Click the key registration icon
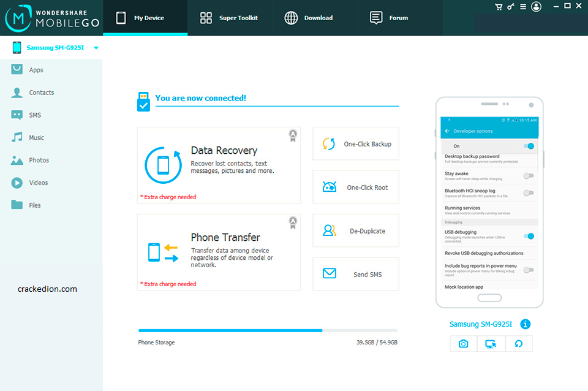The width and height of the screenshot is (588, 391). pyautogui.click(x=511, y=6)
